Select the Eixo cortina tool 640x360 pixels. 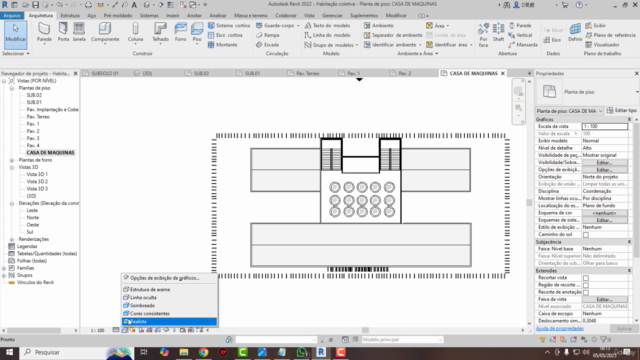[225, 35]
